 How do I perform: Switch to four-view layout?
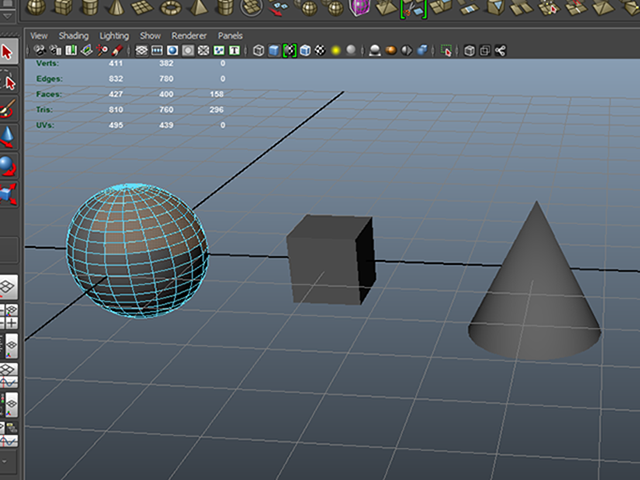pyautogui.click(x=9, y=316)
